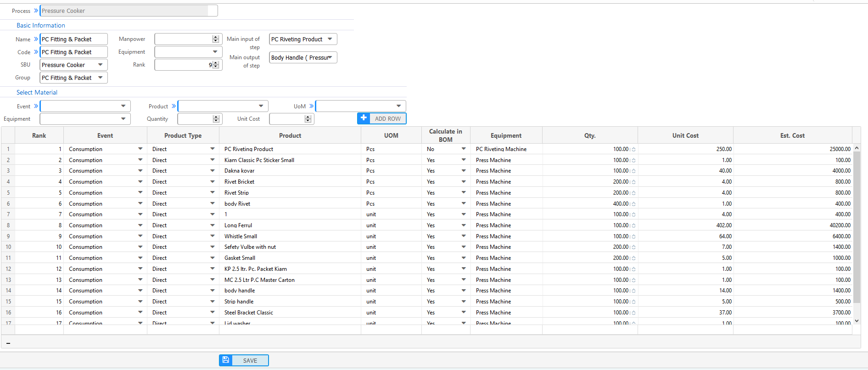Open Calculate in BOM dropdown showing No

coord(464,149)
